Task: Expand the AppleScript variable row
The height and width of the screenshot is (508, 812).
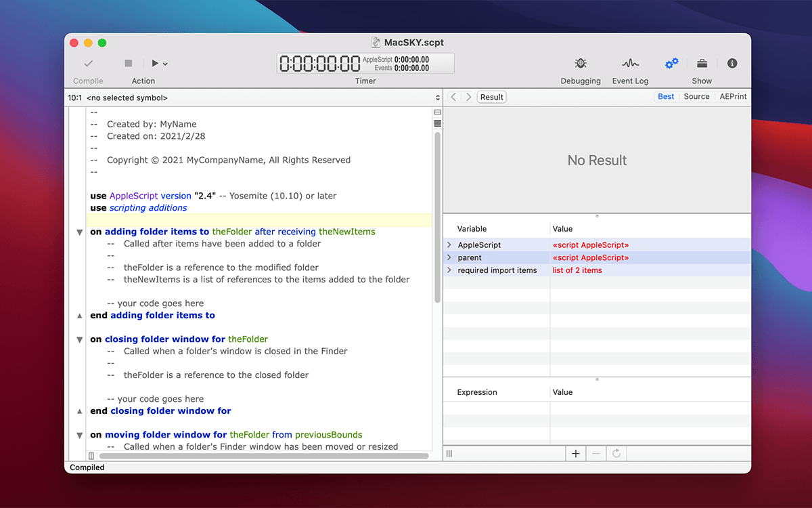Action: pyautogui.click(x=449, y=245)
